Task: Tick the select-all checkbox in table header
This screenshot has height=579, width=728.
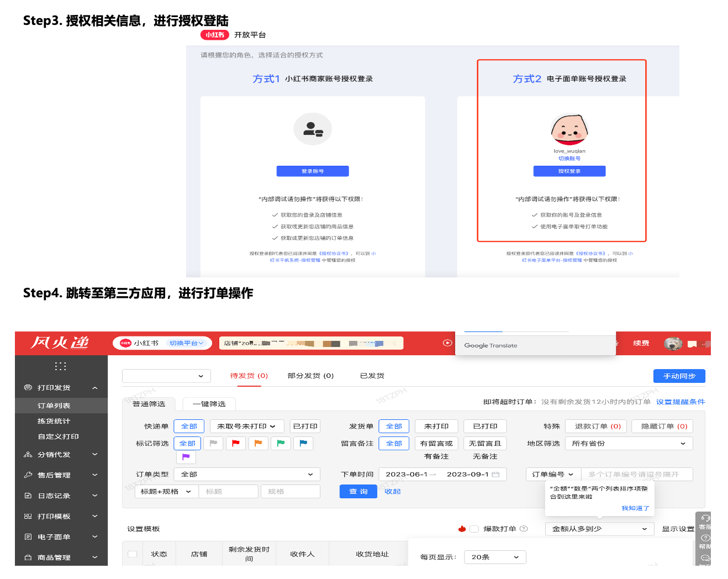Action: click(x=133, y=554)
